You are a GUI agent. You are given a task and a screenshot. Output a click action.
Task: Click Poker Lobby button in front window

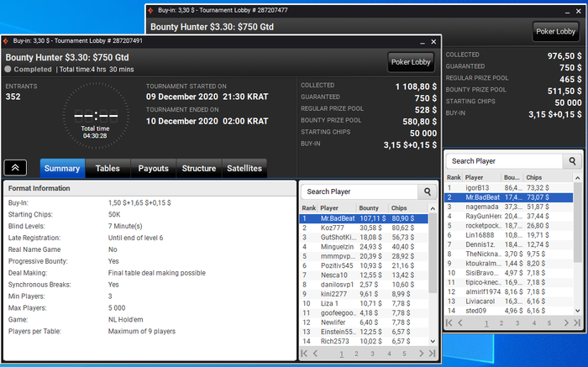click(411, 62)
